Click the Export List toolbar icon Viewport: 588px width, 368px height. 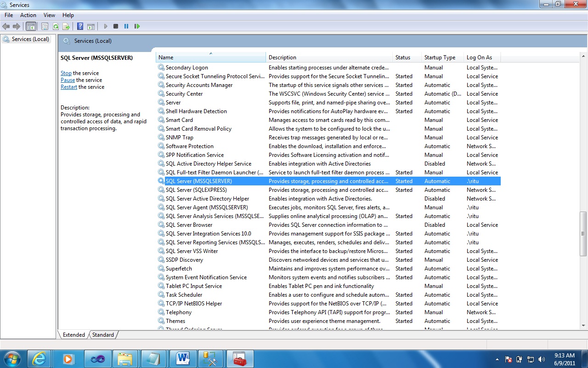[x=66, y=26]
